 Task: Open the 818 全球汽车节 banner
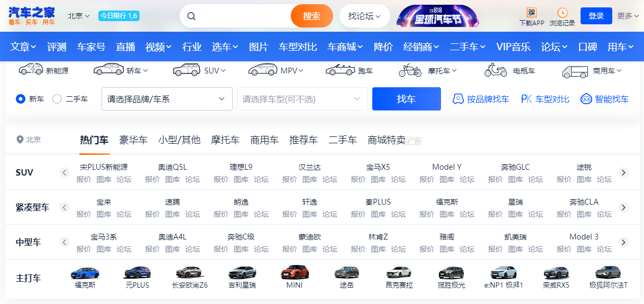tap(437, 16)
